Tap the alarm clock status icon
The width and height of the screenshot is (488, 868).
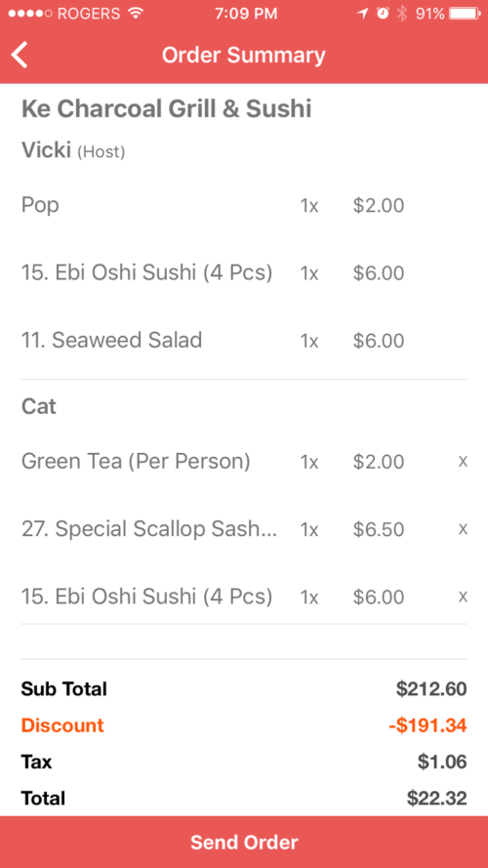pos(383,14)
